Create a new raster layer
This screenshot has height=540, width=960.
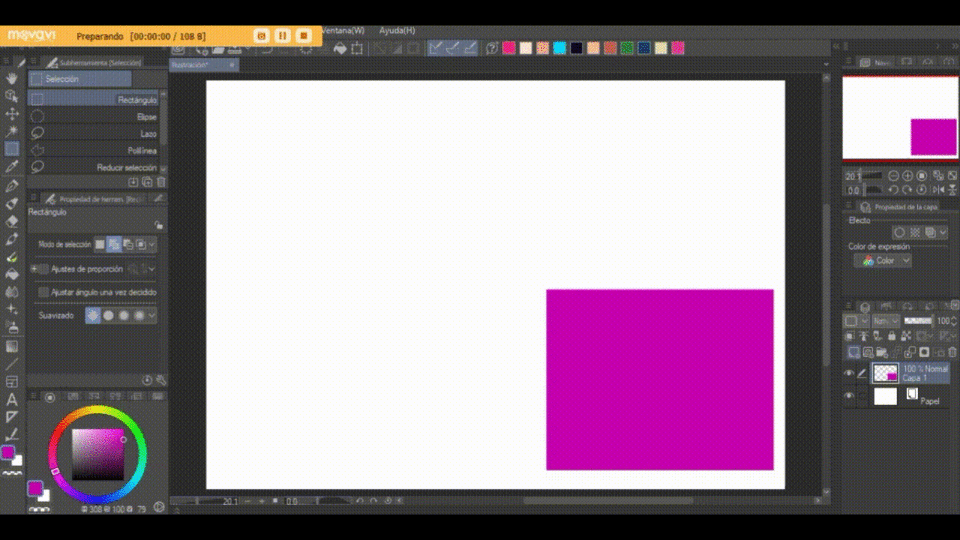pyautogui.click(x=853, y=352)
